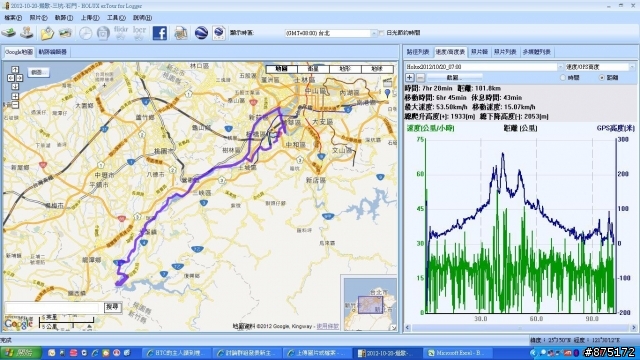Screen dimensions: 640x360
Task: Zoom out chart with minus button
Action: [420, 78]
